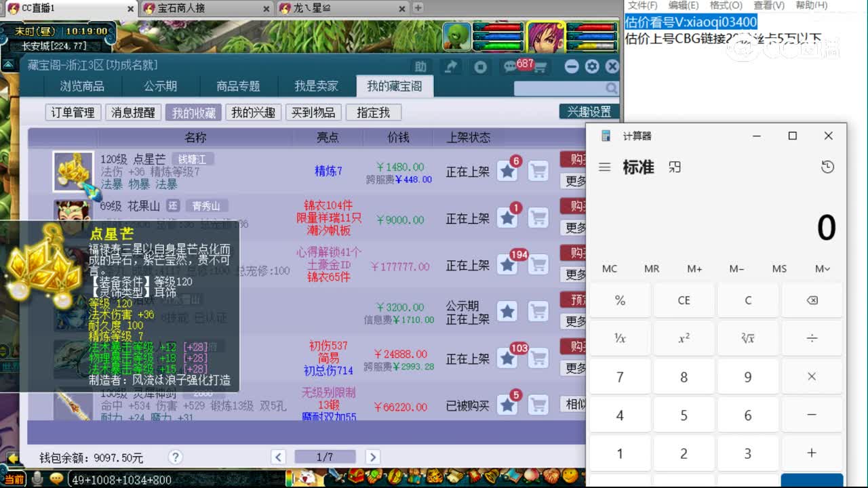
Task: Expand the 格式 menu in Notepad
Action: [726, 5]
